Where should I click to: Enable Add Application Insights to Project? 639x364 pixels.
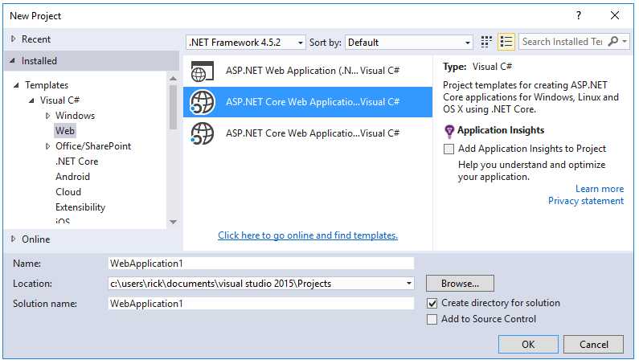[x=449, y=149]
